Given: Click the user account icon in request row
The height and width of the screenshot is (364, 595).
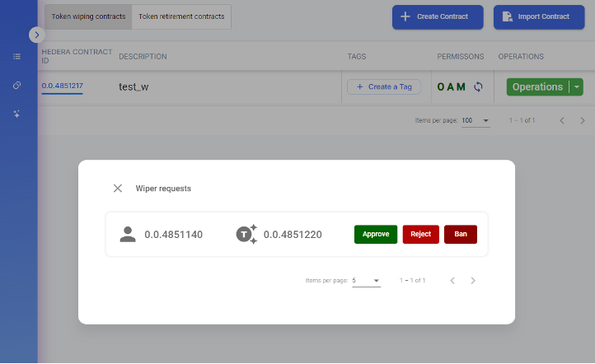Looking at the screenshot, I should pyautogui.click(x=128, y=235).
